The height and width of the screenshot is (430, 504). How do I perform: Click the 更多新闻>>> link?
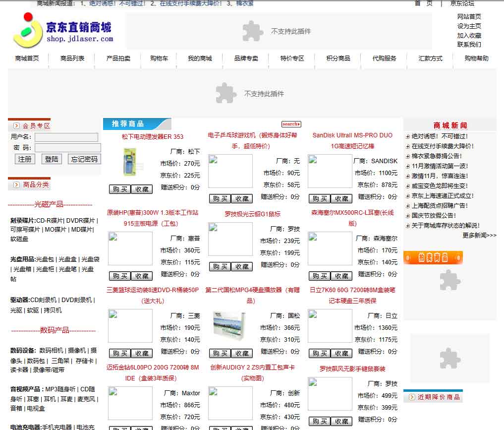[479, 236]
